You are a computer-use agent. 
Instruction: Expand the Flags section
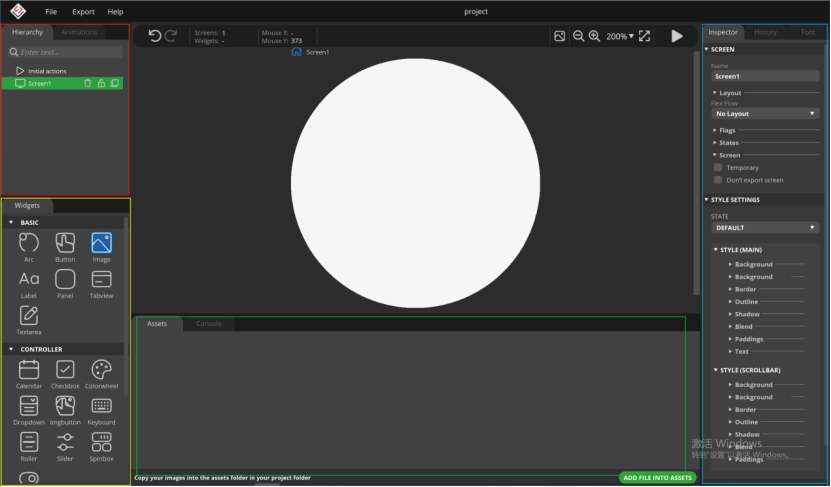[x=727, y=130]
